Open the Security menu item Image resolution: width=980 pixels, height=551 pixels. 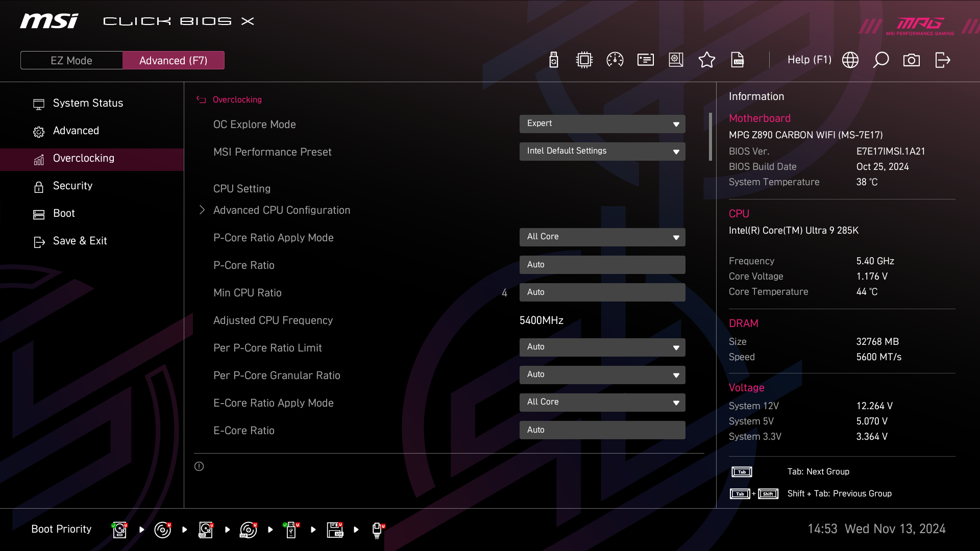tap(72, 186)
